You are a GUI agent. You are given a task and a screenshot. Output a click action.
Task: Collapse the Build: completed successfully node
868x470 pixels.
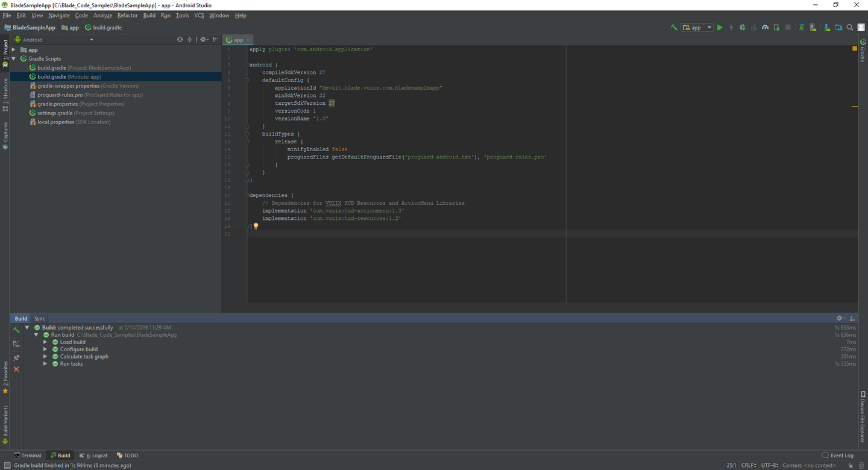coord(27,328)
